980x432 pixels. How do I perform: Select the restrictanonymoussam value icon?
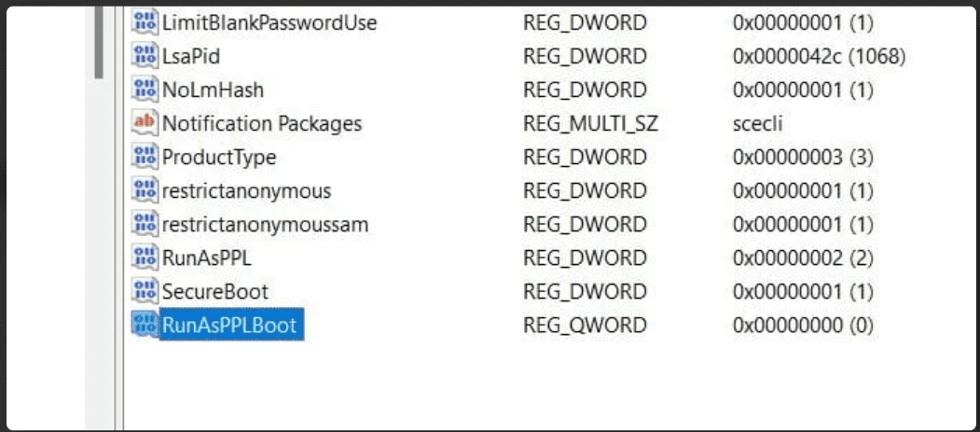[145, 224]
